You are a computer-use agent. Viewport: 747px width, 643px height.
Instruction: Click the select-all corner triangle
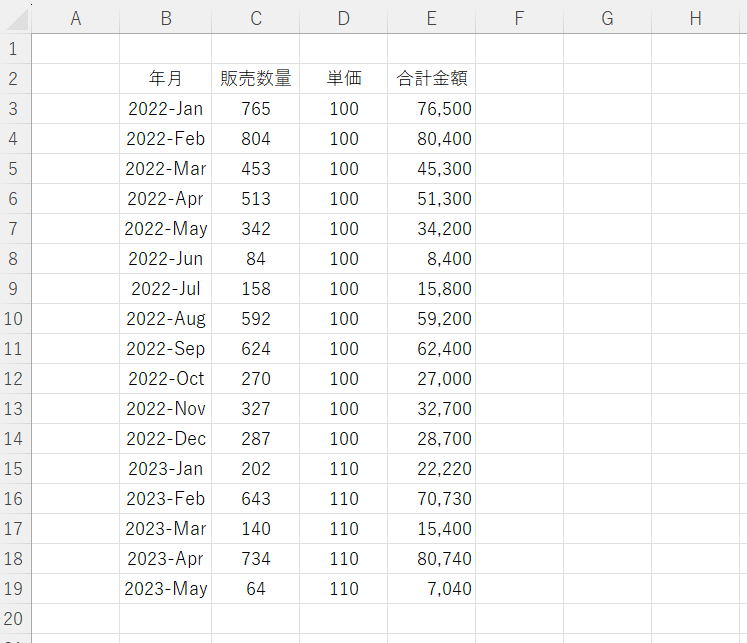(x=16, y=18)
